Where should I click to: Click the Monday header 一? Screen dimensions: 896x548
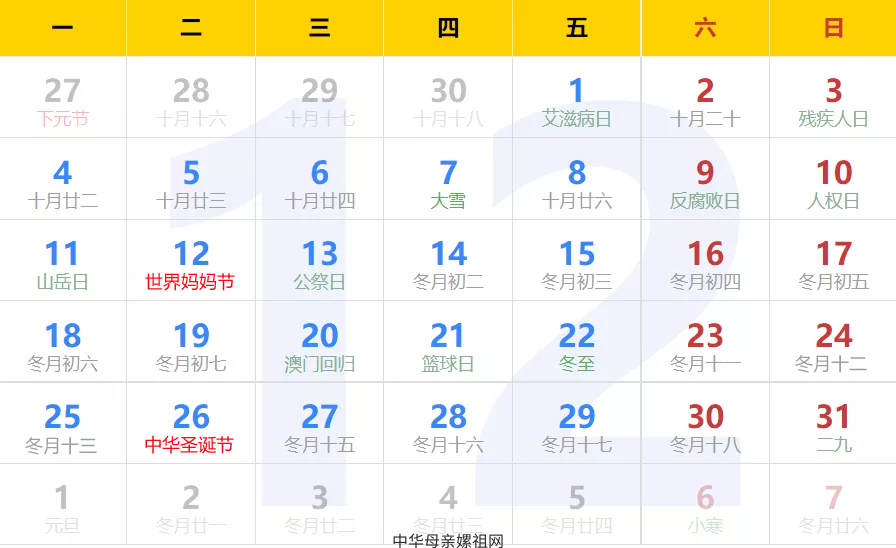[63, 27]
